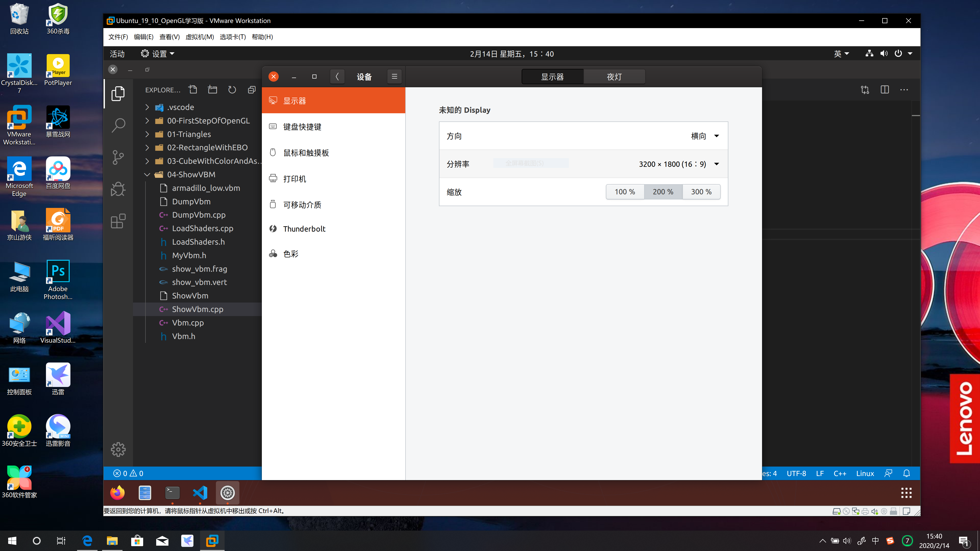Open the Extensions view in VS Code
Screen dimensions: 980x551
118,221
